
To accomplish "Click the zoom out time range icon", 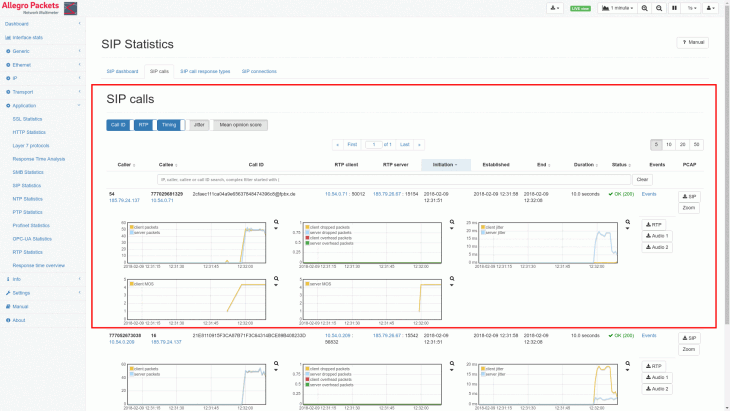I will [660, 8].
